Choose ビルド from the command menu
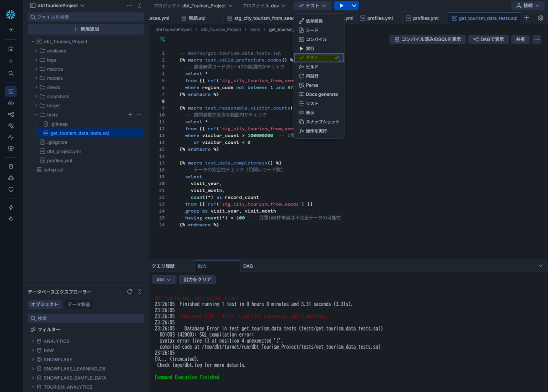 tap(319, 67)
